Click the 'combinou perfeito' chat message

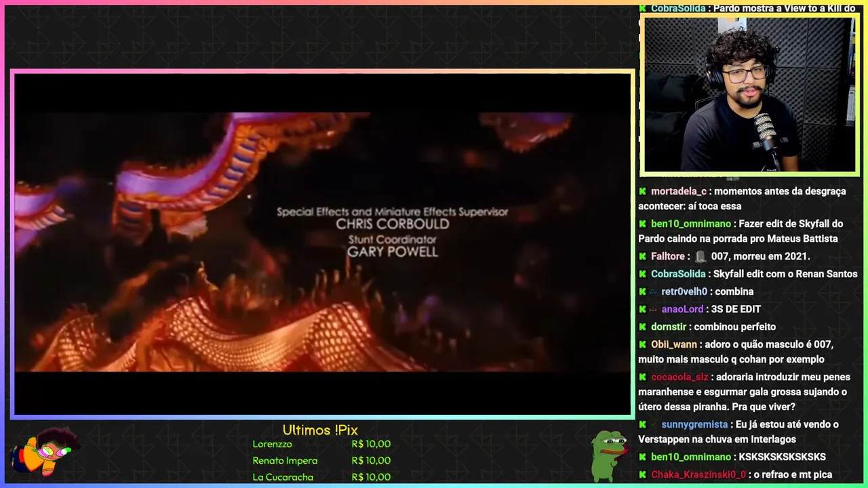[735, 327]
